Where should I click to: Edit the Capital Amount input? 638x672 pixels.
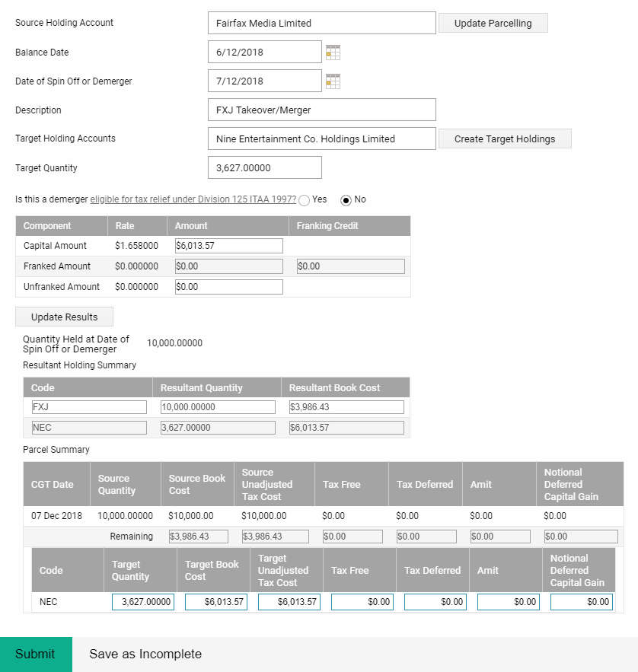tap(229, 246)
